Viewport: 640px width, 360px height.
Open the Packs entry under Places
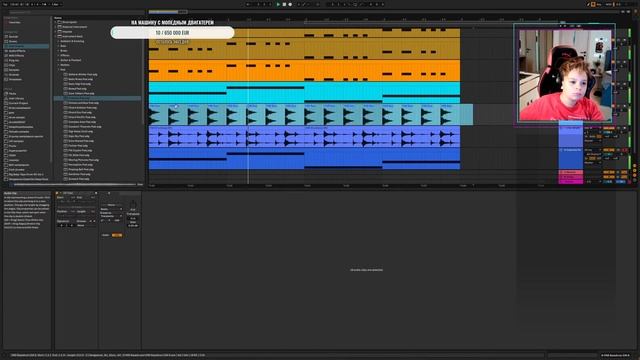[x=12, y=93]
